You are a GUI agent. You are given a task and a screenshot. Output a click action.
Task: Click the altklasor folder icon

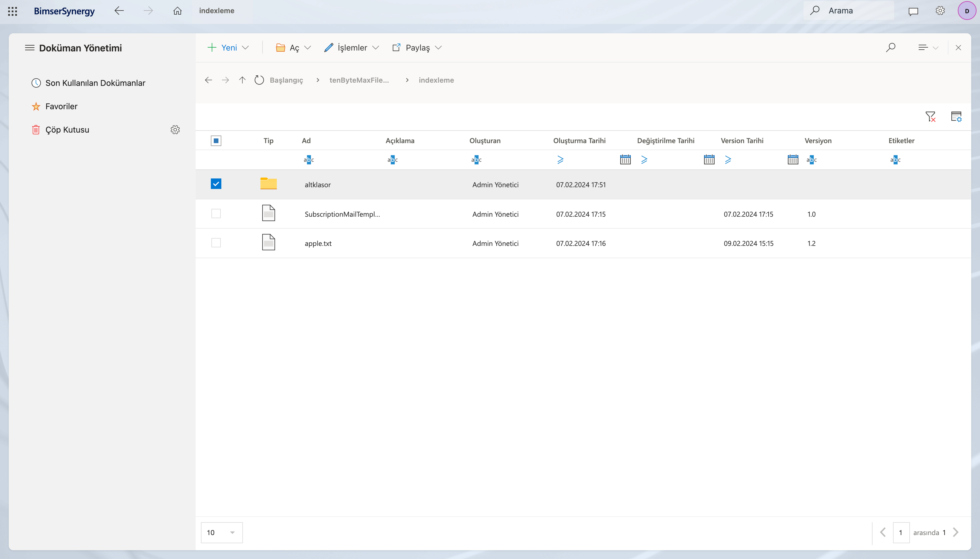point(268,183)
